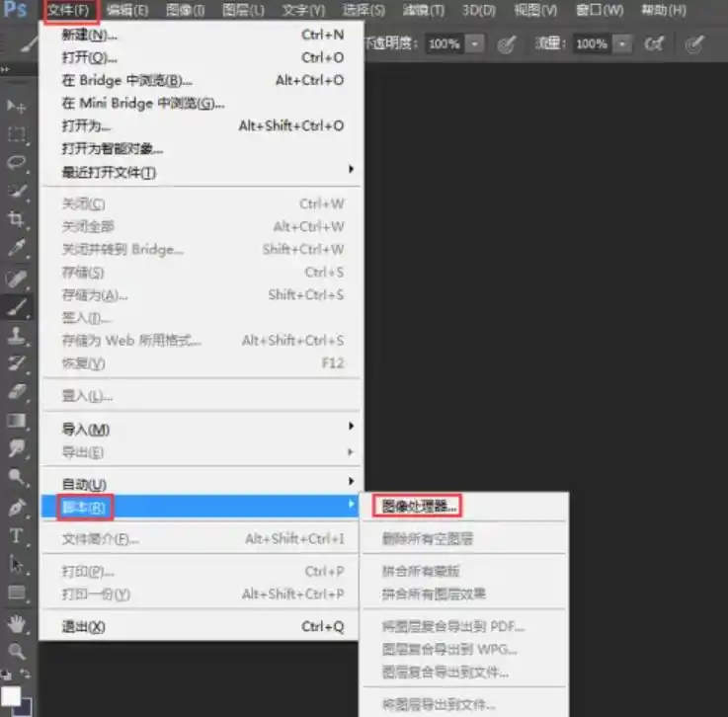Screen dimensions: 728x717
Task: Select the Healing Brush tool
Action: click(x=17, y=279)
